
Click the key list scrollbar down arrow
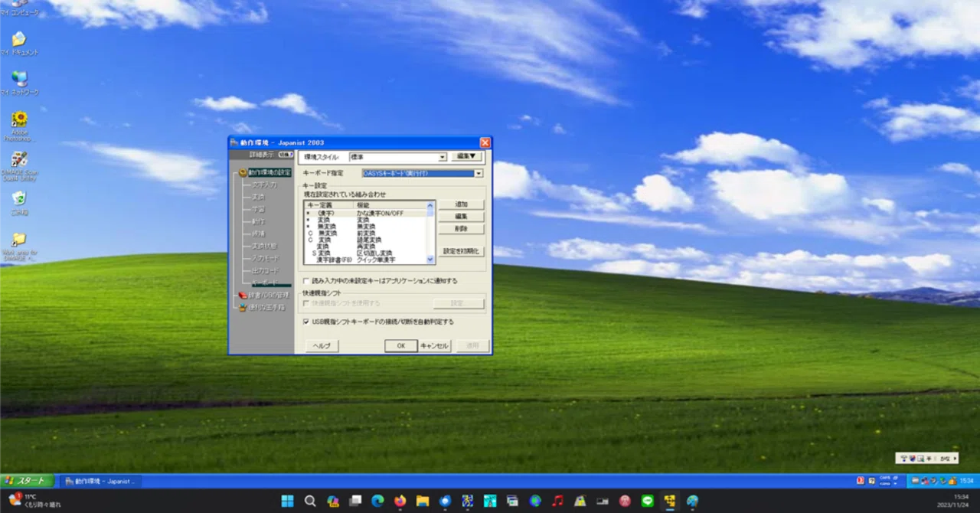pyautogui.click(x=430, y=260)
